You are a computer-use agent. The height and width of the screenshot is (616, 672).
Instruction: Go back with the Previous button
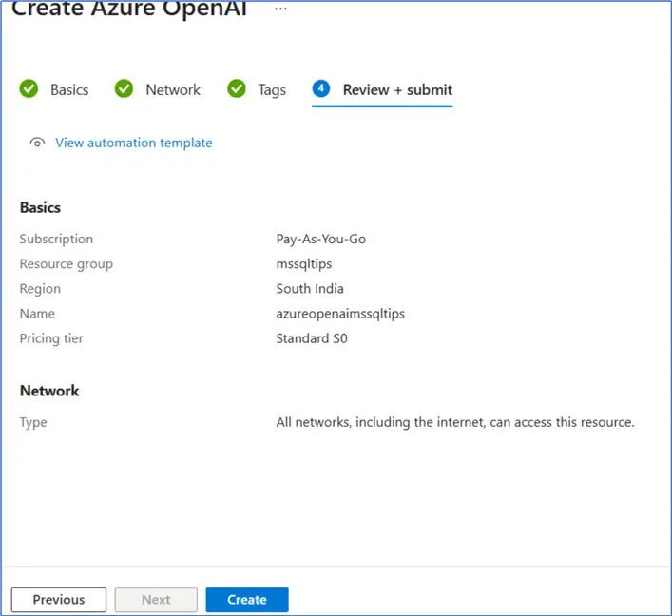[x=59, y=599]
